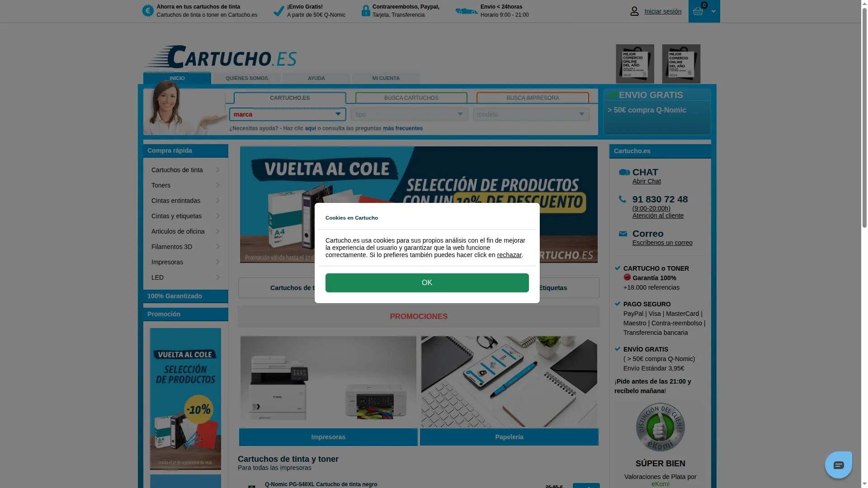Open the MI CUENTA tab
The height and width of the screenshot is (488, 868).
coord(386,78)
